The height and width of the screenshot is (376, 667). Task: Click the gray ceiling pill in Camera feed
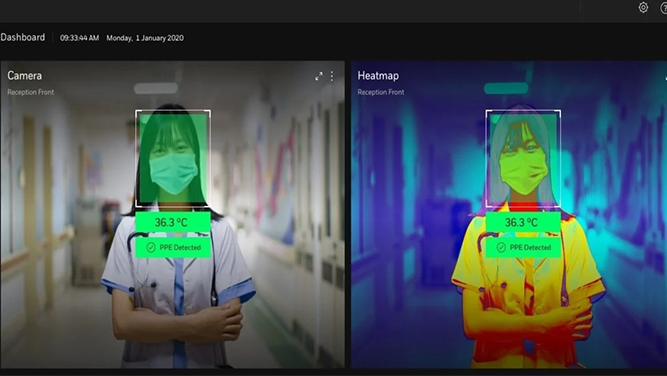(156, 88)
